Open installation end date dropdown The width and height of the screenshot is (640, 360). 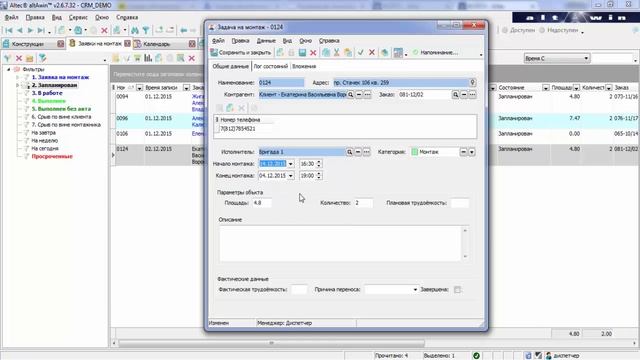(291, 176)
